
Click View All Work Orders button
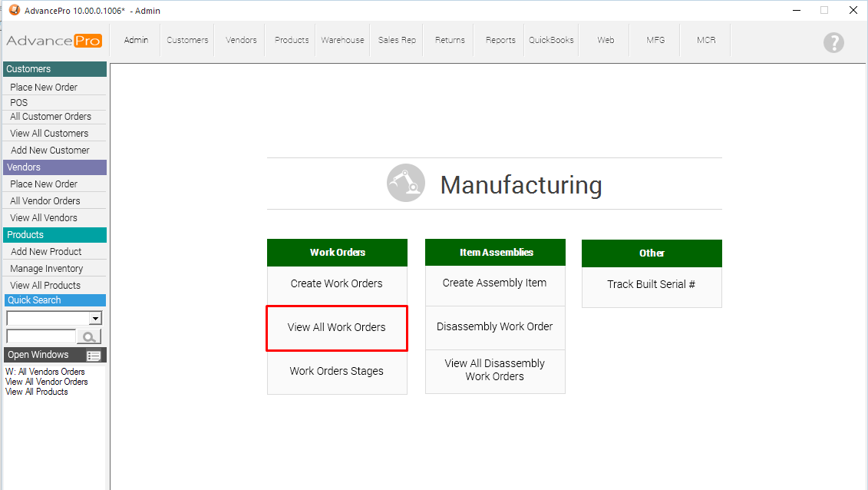[x=337, y=327]
